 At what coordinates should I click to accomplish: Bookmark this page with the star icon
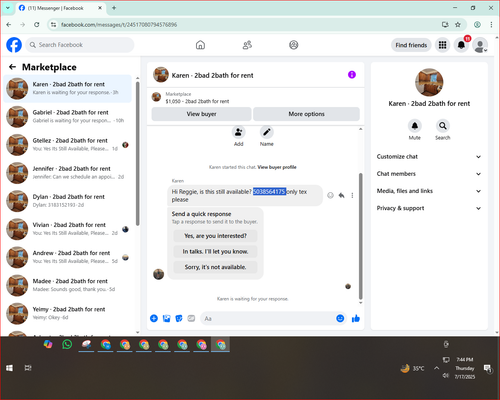click(458, 24)
